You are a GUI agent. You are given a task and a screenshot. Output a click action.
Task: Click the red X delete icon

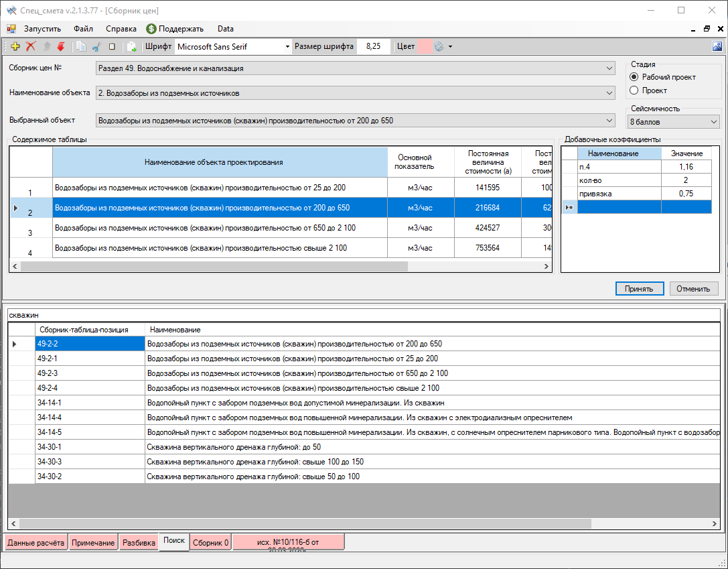click(31, 46)
